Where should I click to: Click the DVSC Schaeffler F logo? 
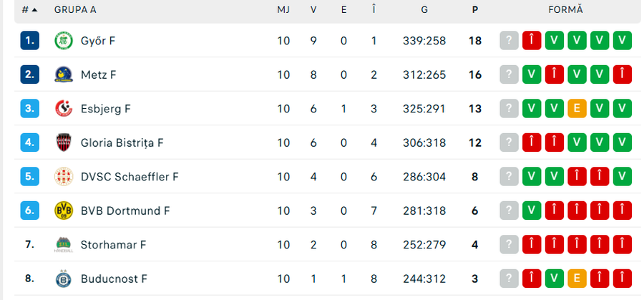pyautogui.click(x=64, y=177)
